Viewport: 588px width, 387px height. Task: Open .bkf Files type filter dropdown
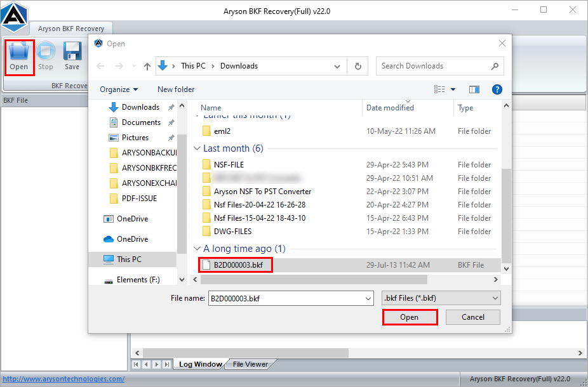441,298
